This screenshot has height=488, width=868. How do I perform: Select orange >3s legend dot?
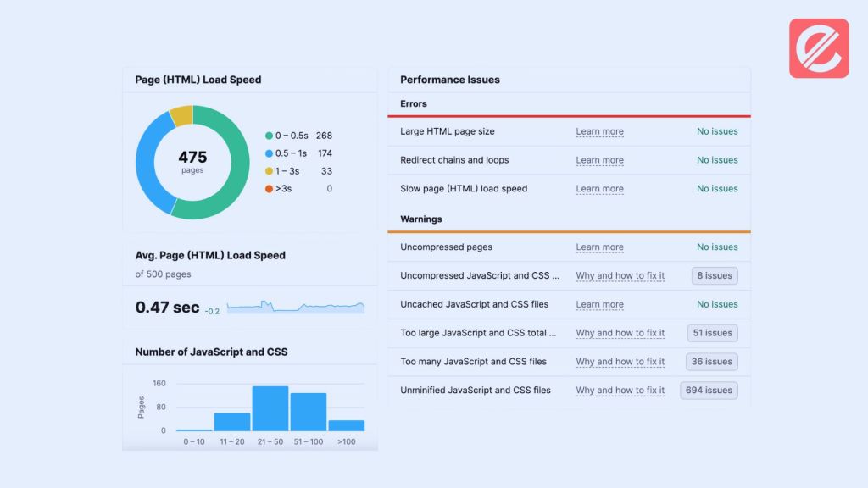point(269,189)
